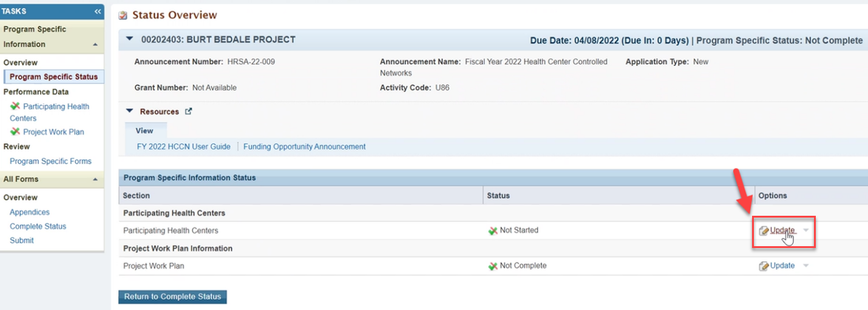Click the Performance Data heading in sidebar
This screenshot has height=310, width=868.
point(36,92)
